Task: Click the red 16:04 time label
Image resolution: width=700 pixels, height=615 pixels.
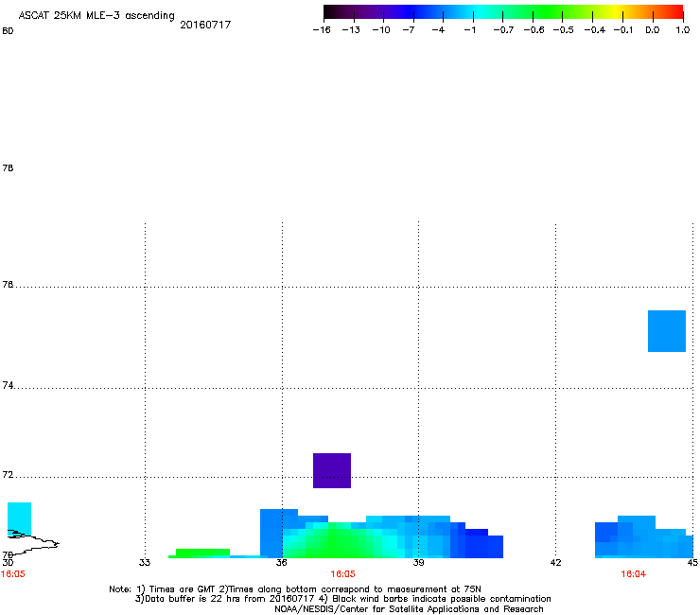Action: [633, 574]
